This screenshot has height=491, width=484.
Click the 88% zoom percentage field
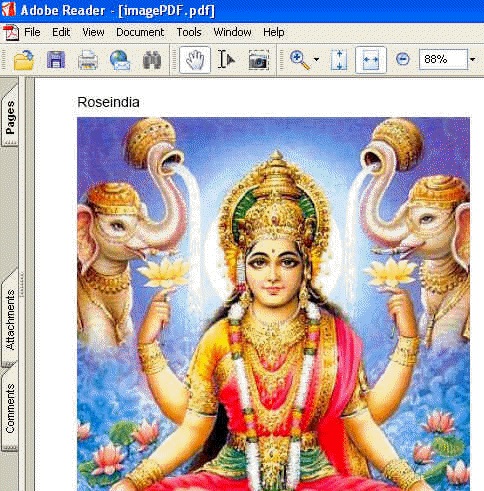[443, 59]
